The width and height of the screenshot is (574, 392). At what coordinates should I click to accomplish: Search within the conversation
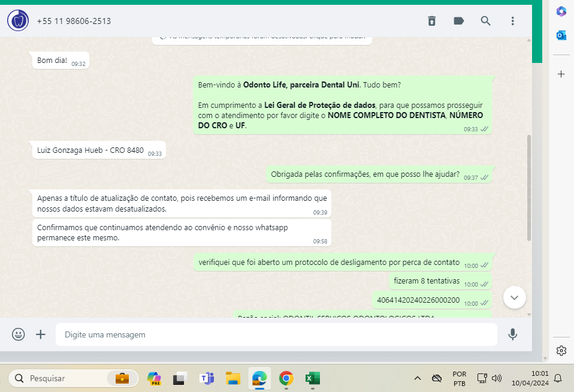click(485, 21)
